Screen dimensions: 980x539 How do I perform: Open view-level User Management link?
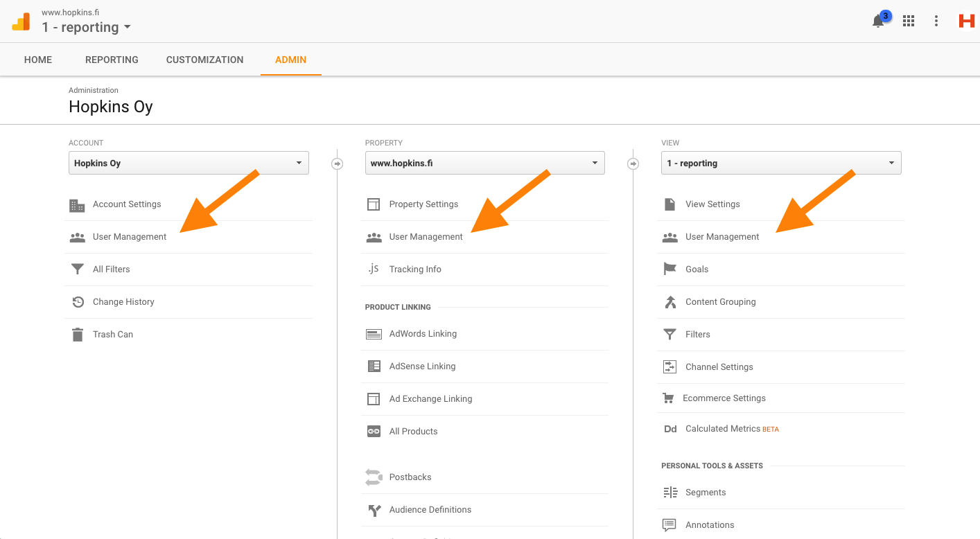722,237
